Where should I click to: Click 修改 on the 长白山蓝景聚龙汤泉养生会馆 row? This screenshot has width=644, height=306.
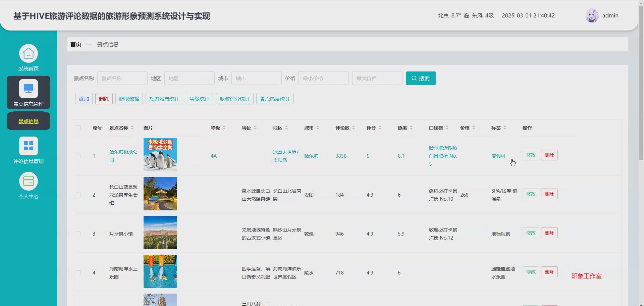tap(530, 194)
